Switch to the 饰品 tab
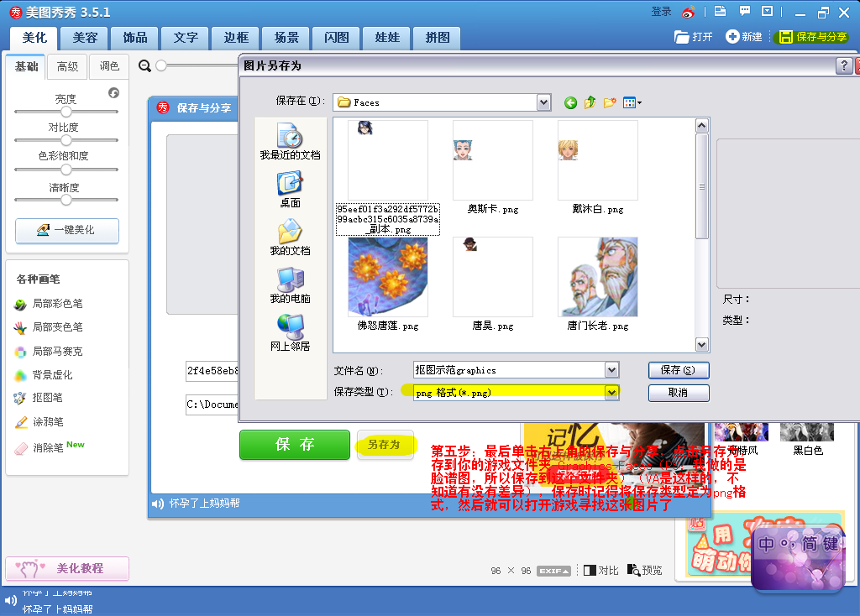The image size is (860, 616). point(135,38)
